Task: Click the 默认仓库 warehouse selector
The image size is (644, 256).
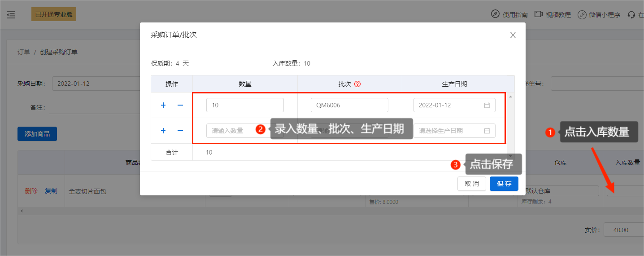Action: (x=561, y=191)
